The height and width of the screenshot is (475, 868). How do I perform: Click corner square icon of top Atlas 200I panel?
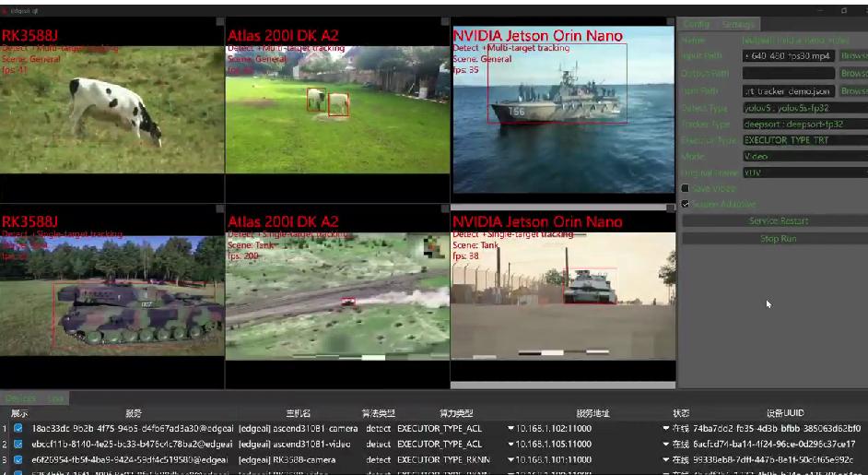(x=445, y=21)
